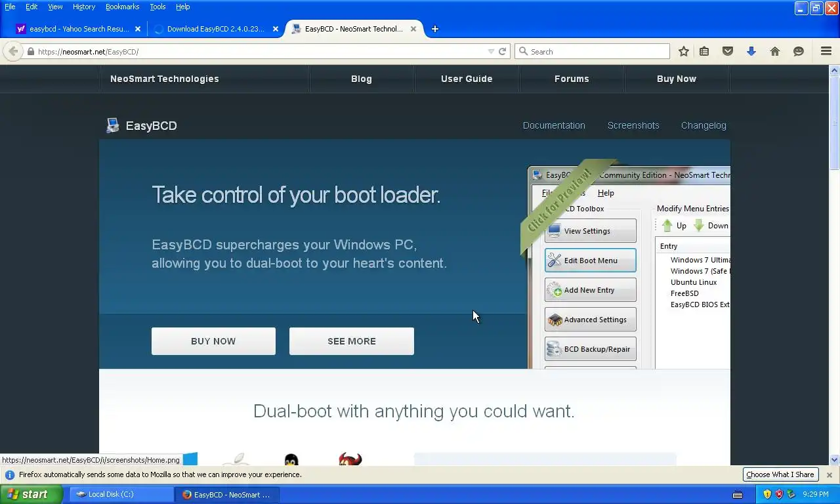Open a new tab with plus icon
This screenshot has width=840, height=504.
tap(434, 29)
